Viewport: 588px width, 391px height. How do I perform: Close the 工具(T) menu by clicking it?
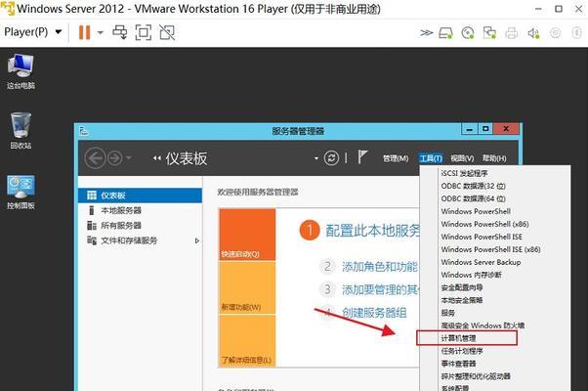431,158
